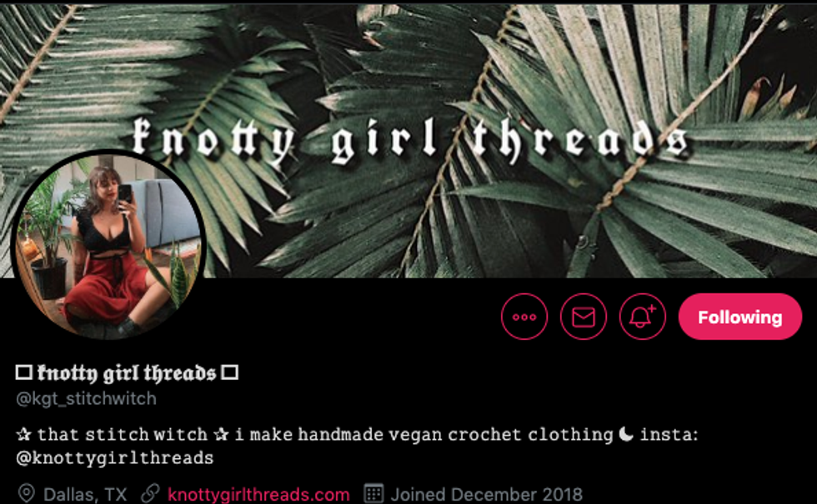This screenshot has width=817, height=504.
Task: Open the three-dot more options menu
Action: pyautogui.click(x=524, y=317)
